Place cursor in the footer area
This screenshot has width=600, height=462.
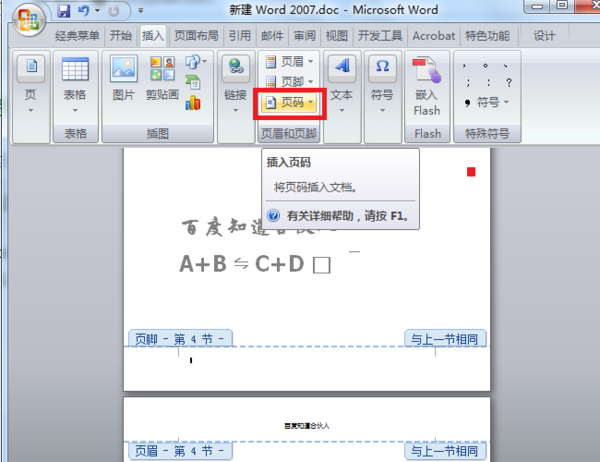(306, 367)
